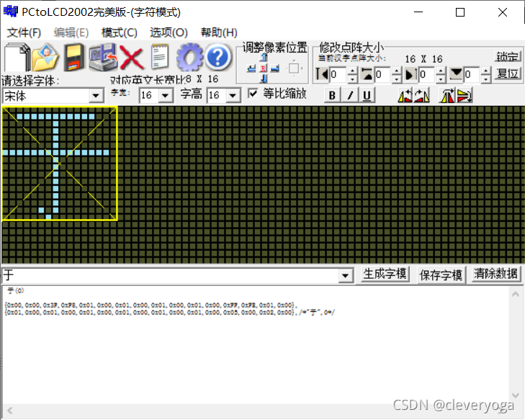Open options with the blue gear icon
This screenshot has width=525, height=420.
point(189,57)
